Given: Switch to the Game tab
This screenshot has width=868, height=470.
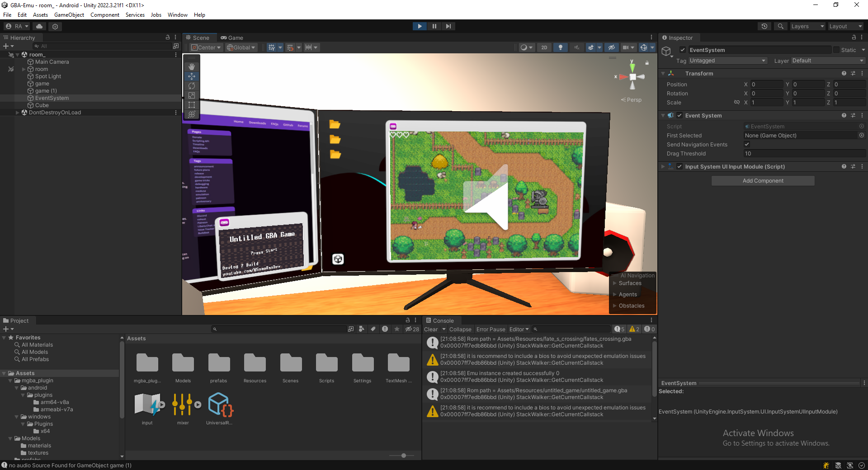Looking at the screenshot, I should click(x=232, y=38).
